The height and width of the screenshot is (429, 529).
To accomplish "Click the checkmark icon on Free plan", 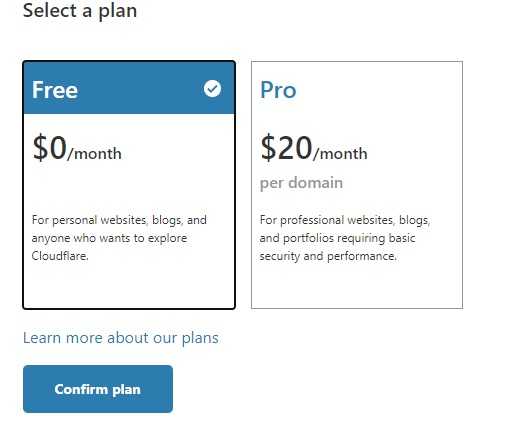I will [x=212, y=89].
